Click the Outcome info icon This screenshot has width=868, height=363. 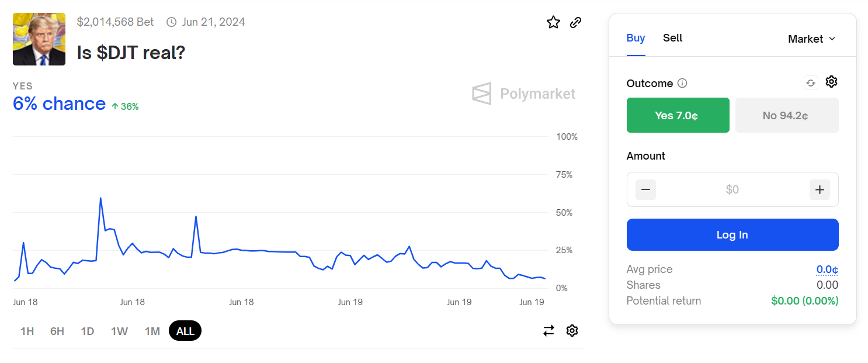tap(682, 84)
